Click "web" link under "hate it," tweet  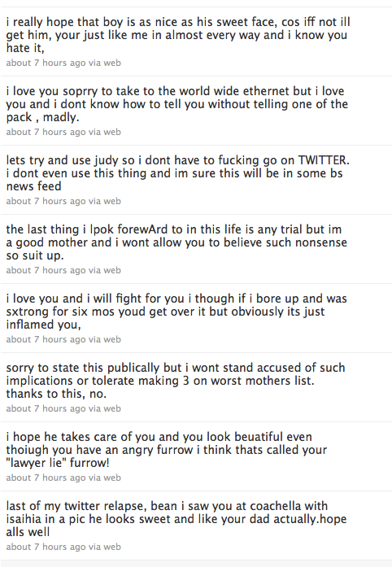pos(112,63)
